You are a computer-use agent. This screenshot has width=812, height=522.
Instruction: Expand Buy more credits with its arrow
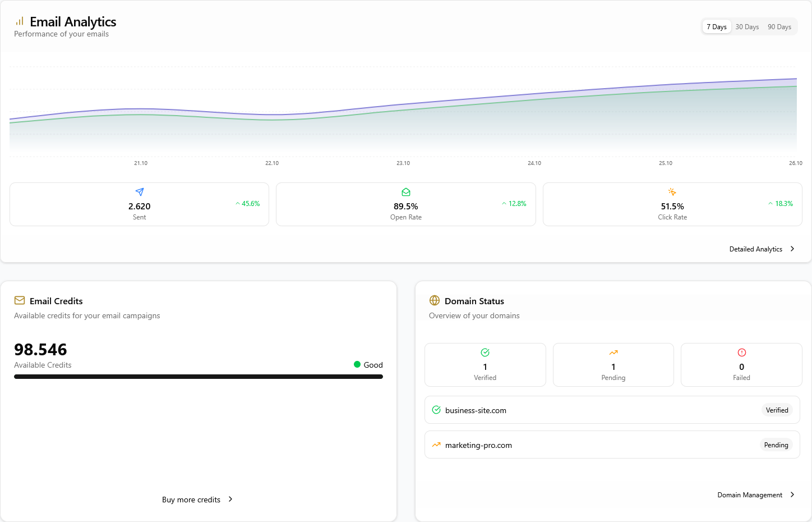230,499
